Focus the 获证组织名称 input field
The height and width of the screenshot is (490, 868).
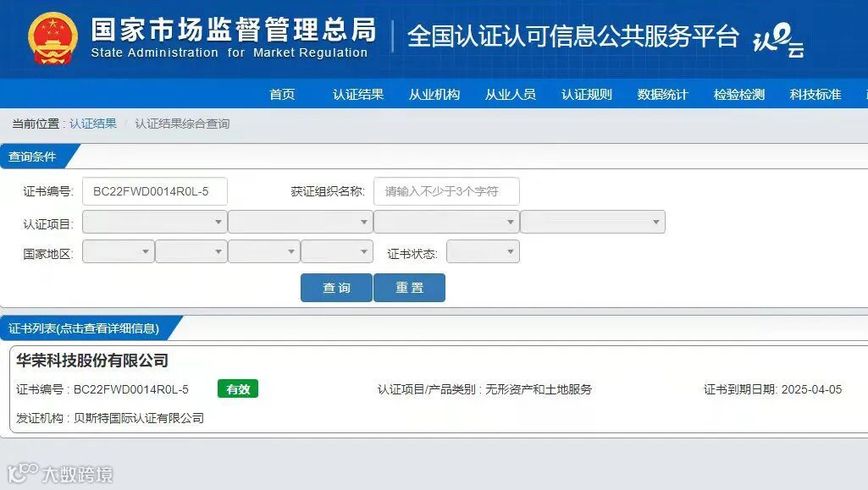447,191
